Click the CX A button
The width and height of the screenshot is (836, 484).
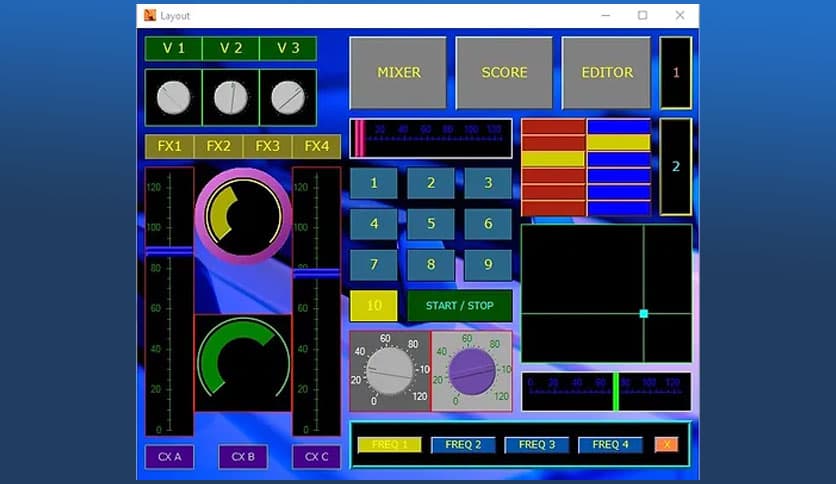click(x=170, y=457)
